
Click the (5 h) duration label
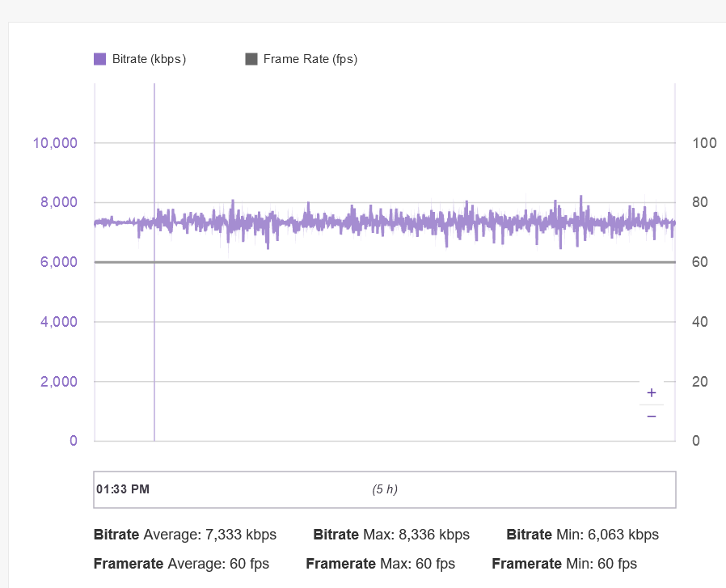(x=385, y=489)
